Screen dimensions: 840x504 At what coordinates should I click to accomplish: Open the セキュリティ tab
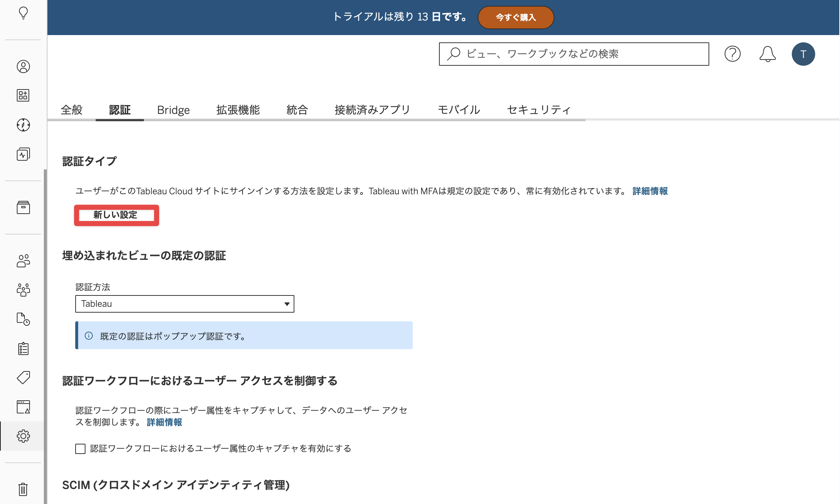[539, 110]
